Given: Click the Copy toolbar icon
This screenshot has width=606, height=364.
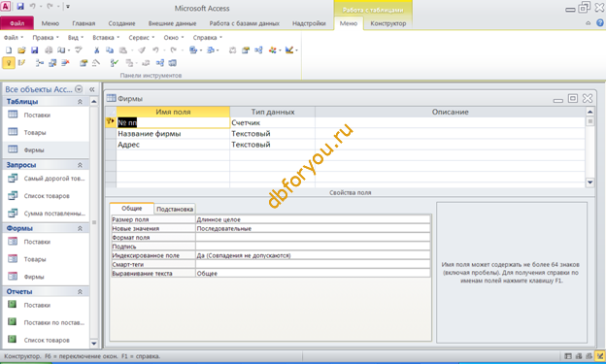Looking at the screenshot, I should [x=110, y=50].
